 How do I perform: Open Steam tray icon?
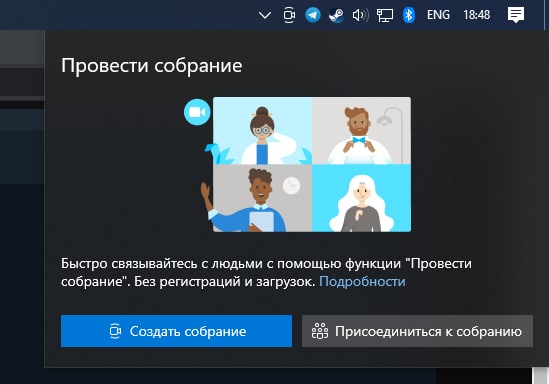tap(336, 15)
